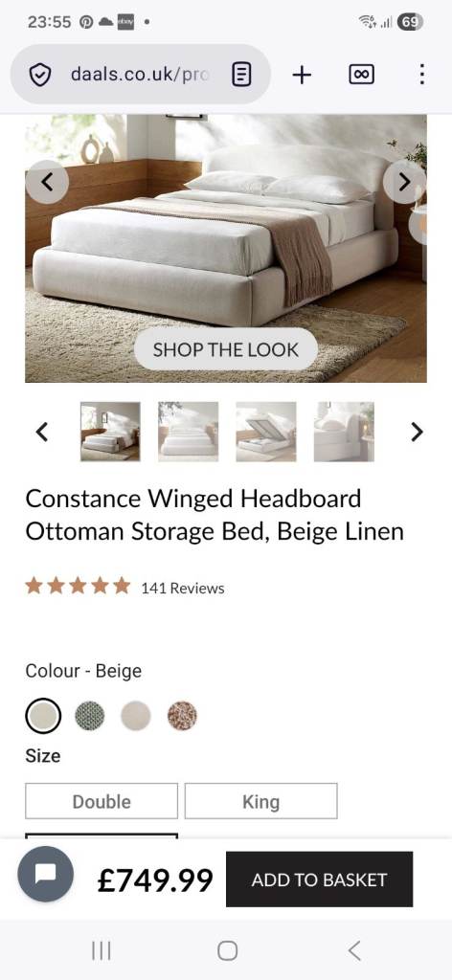Add bed to basket
This screenshot has width=452, height=980.
click(320, 880)
